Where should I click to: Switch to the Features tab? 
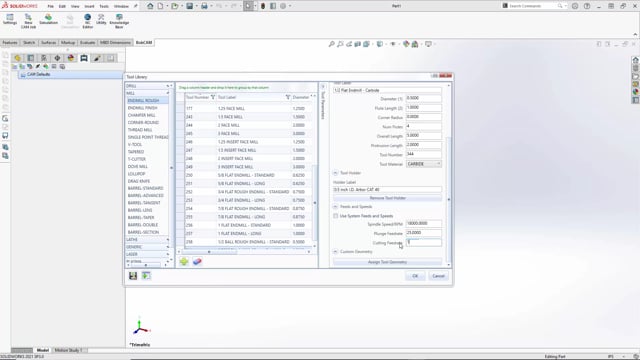tap(10, 42)
